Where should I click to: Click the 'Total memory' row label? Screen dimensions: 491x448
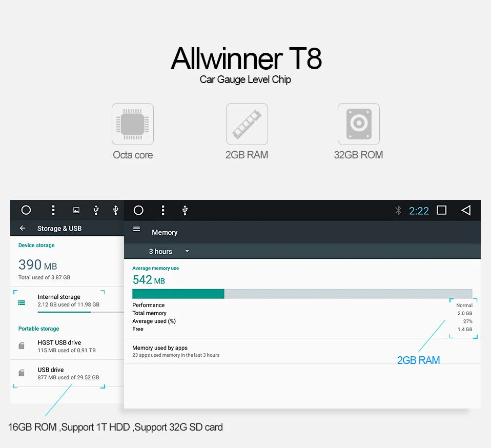tap(149, 313)
